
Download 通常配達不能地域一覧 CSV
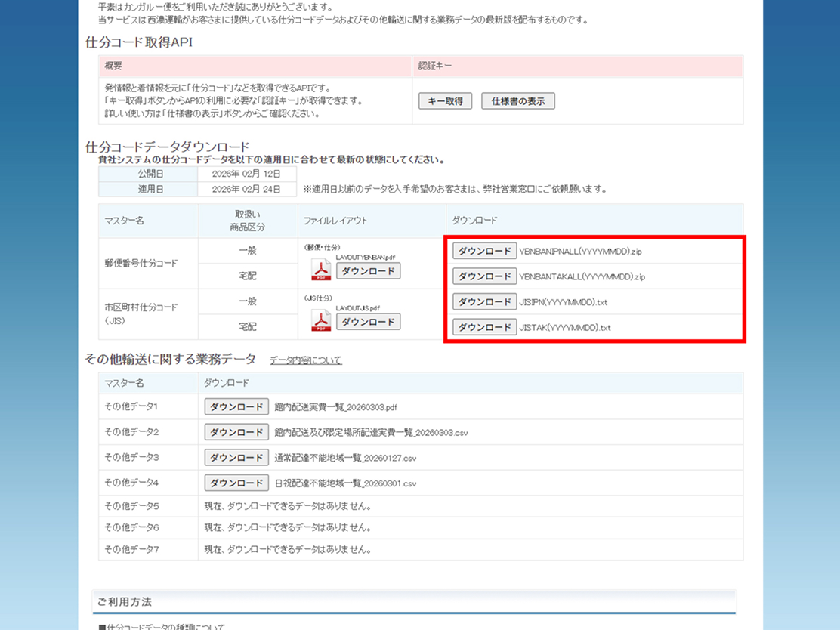tap(236, 458)
